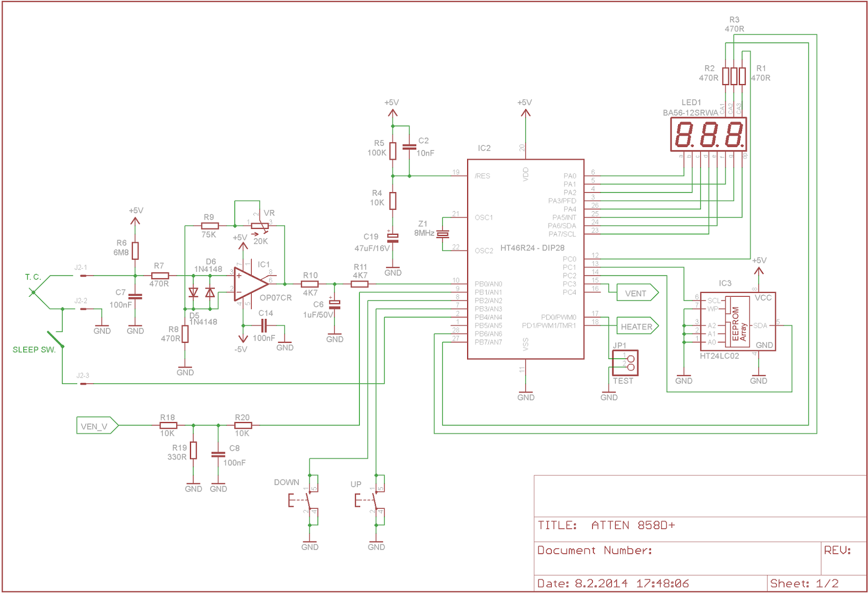The width and height of the screenshot is (868, 594).
Task: Select the R7 470R resistor symbol
Action: (x=160, y=276)
